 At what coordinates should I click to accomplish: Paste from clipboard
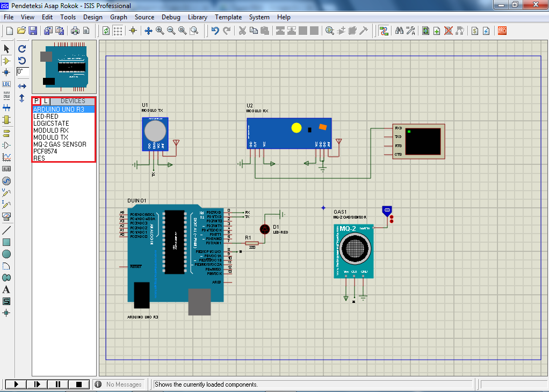pos(265,31)
